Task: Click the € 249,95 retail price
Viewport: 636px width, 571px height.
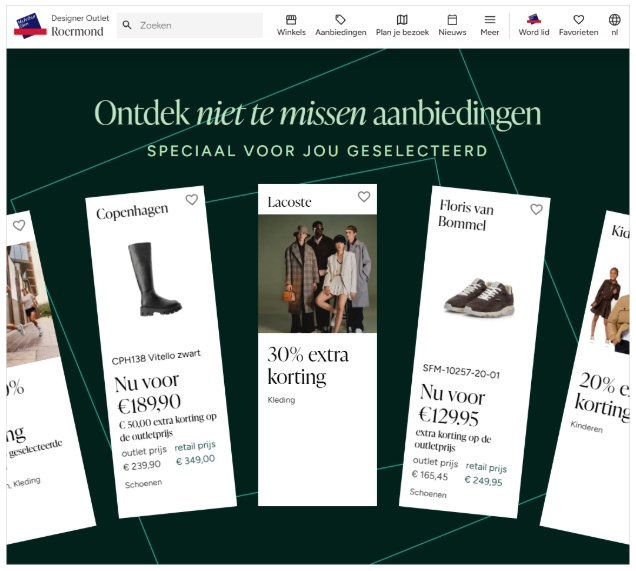Action: pyautogui.click(x=483, y=481)
